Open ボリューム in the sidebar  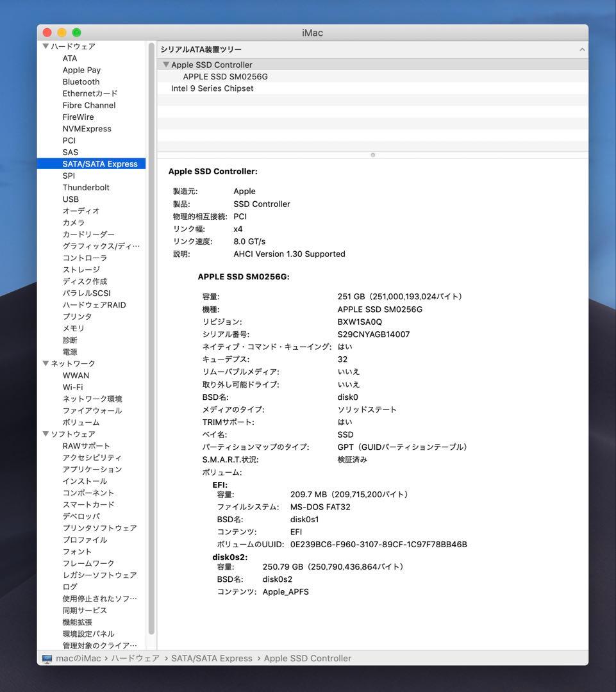coord(81,422)
